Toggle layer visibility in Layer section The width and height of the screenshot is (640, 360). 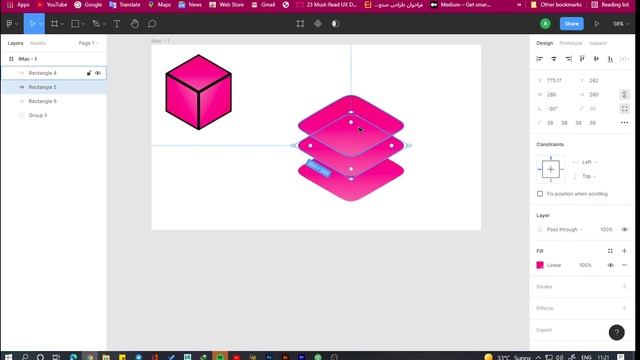[x=624, y=229]
